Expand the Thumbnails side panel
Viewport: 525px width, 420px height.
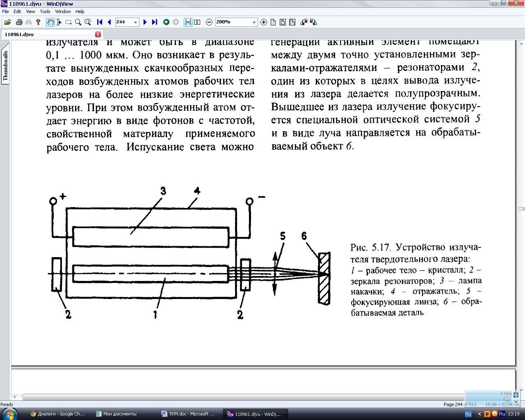(x=5, y=66)
